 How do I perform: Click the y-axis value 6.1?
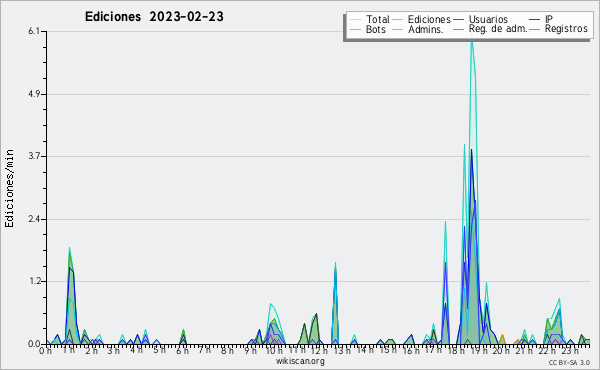click(34, 31)
